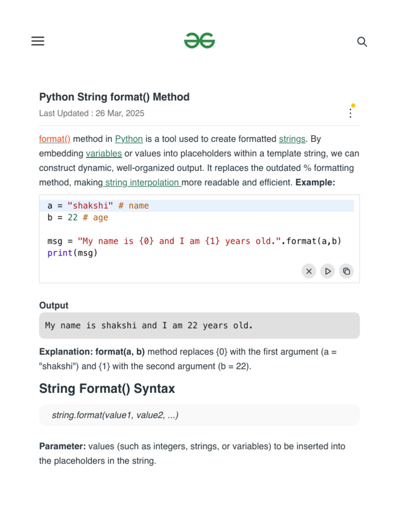Click the string.format syntax block
This screenshot has width=399, height=532.
199,415
